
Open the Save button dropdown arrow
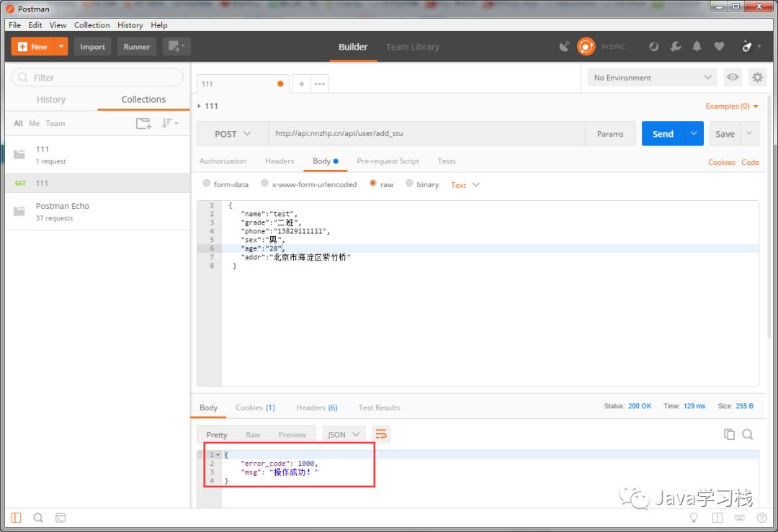point(749,133)
